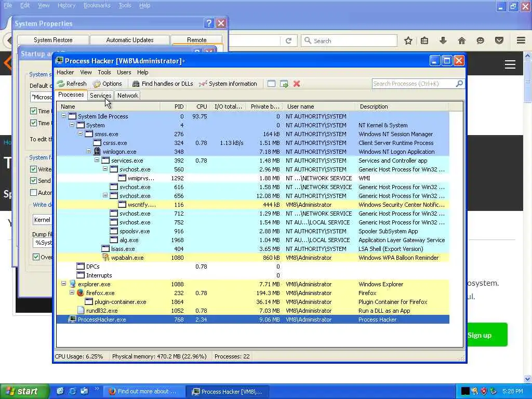Viewport: 532px width, 399px height.
Task: Open the webpage hamburger menu
Action: [510, 64]
